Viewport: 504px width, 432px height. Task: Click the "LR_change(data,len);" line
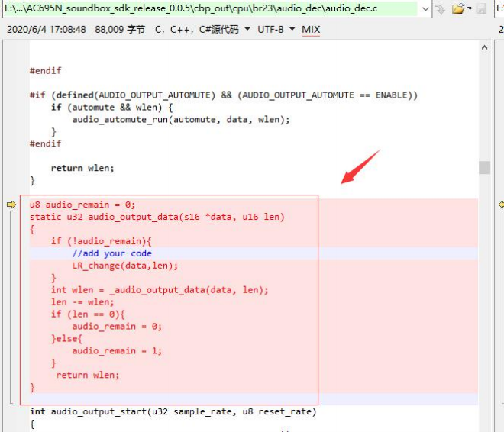tap(125, 266)
